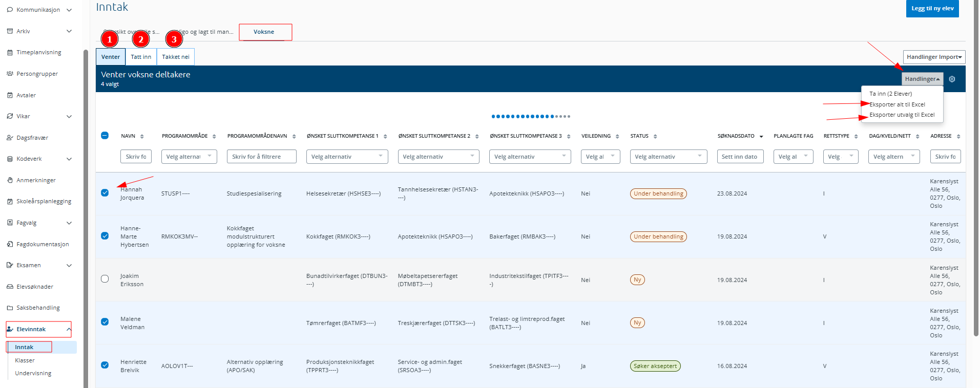The image size is (980, 388).
Task: Collapse the Handlinger dropdown button
Action: [922, 79]
